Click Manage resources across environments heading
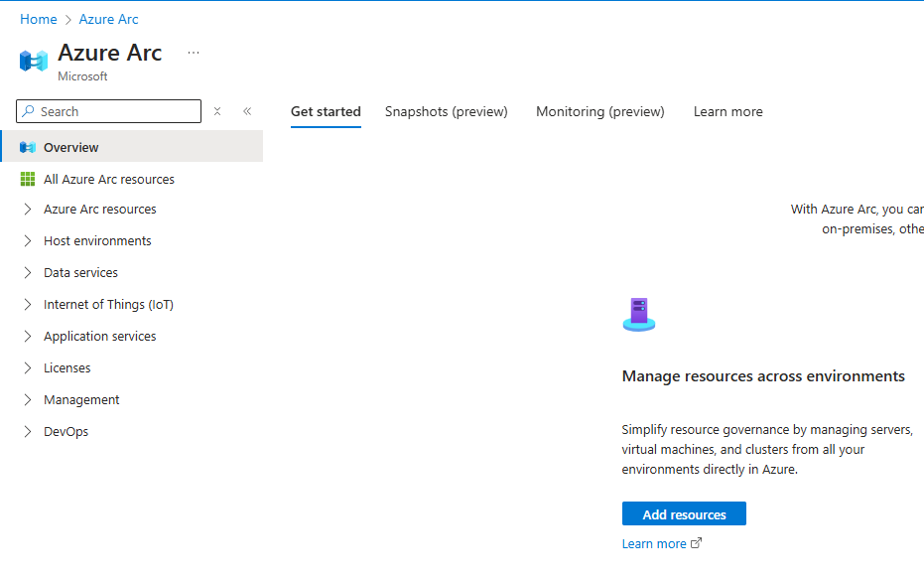The width and height of the screenshot is (924, 579). 763,376
